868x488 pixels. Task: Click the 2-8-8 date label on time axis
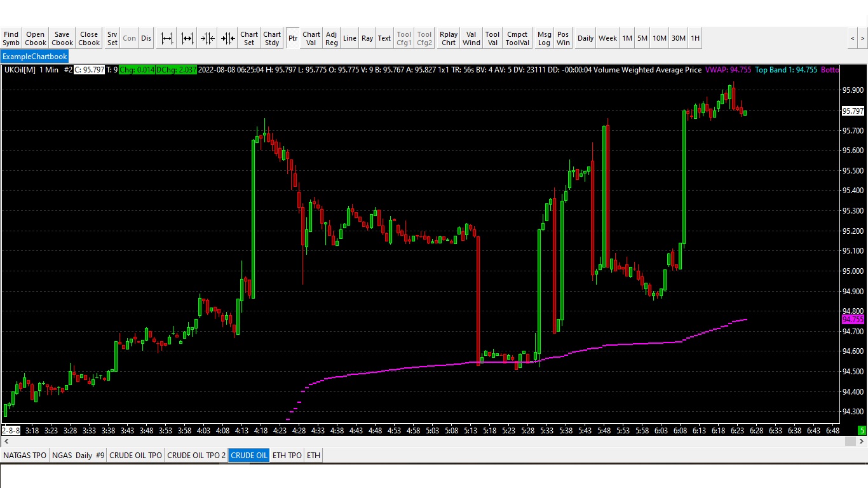tap(11, 430)
